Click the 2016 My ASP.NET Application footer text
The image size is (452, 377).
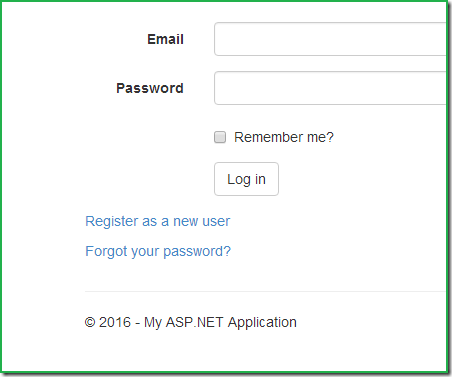click(x=191, y=322)
